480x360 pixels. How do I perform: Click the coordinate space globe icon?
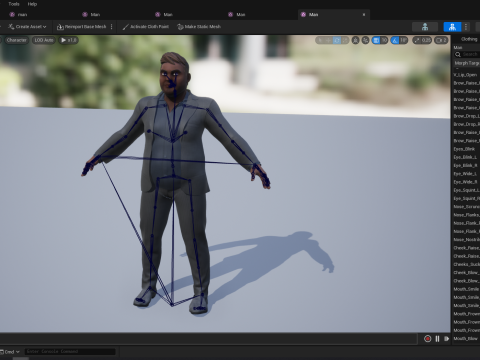pos(356,40)
